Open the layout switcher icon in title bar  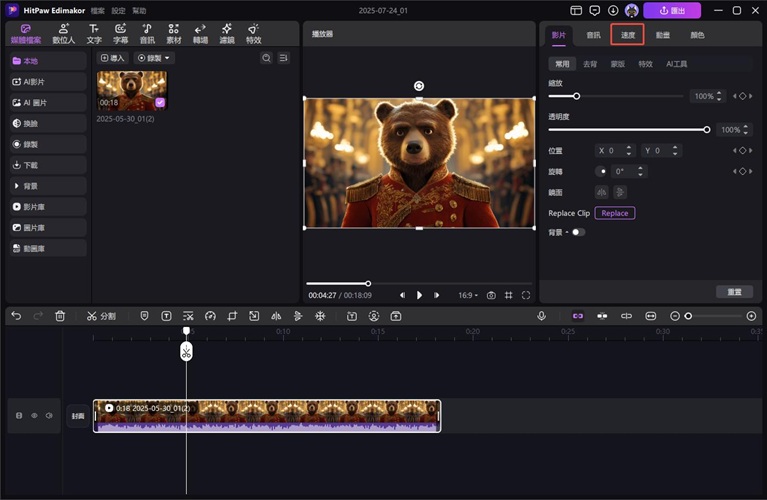pos(576,10)
